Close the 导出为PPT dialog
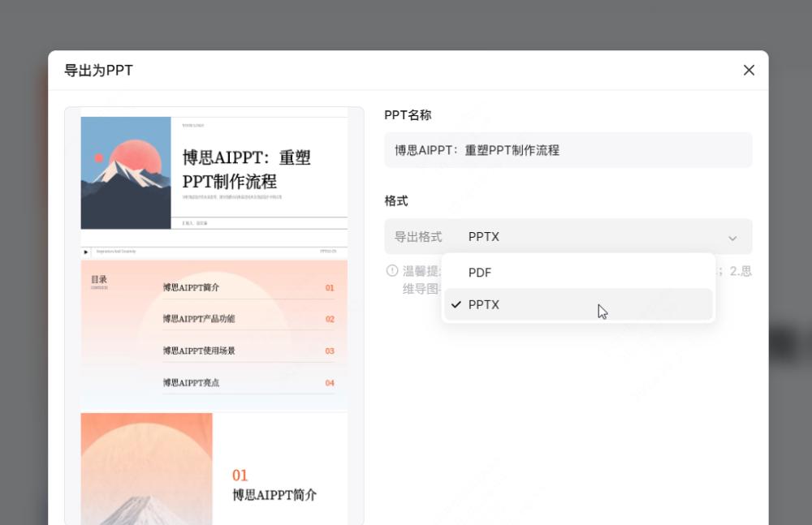Screen dimensions: 812x525 [x=749, y=70]
